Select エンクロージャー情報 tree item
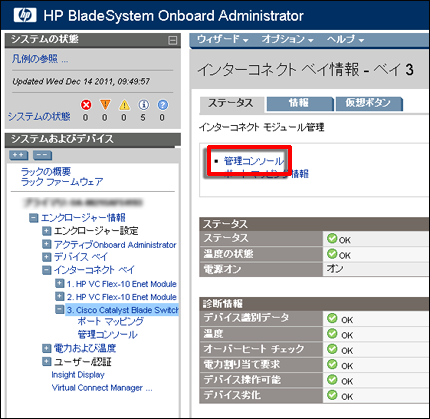This screenshot has width=430, height=419. [x=83, y=218]
